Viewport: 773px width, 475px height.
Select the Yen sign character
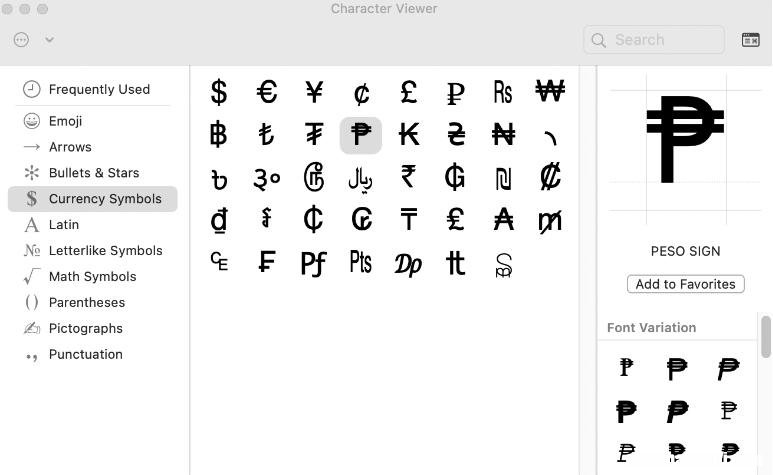click(x=314, y=92)
